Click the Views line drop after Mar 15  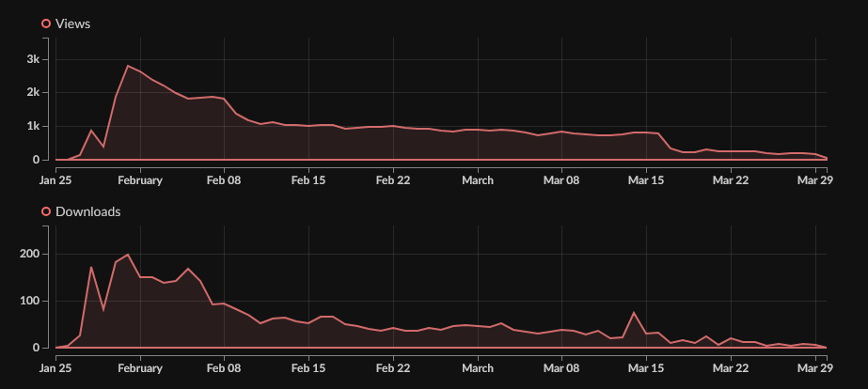(664, 141)
